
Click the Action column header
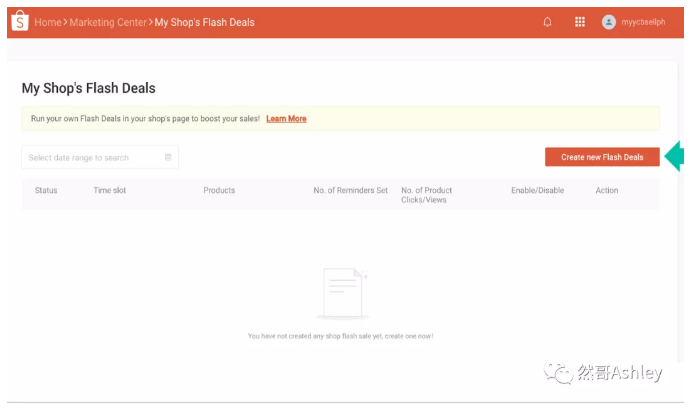tap(607, 190)
